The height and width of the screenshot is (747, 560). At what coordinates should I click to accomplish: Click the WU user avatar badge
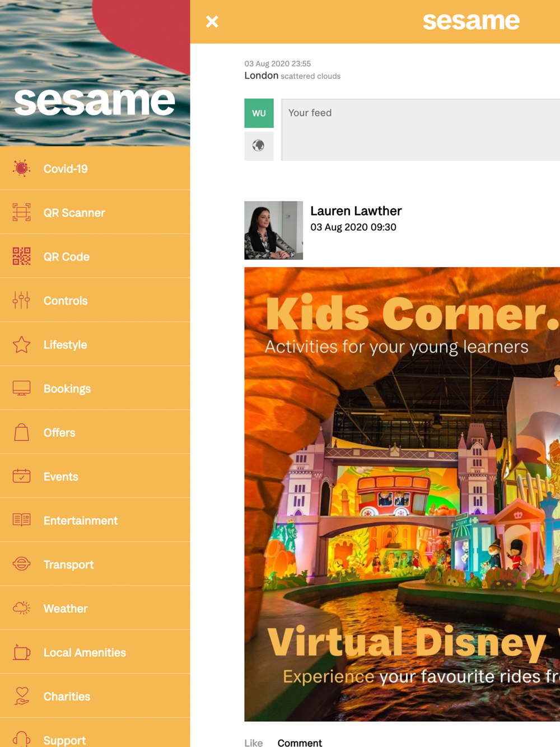coord(259,113)
